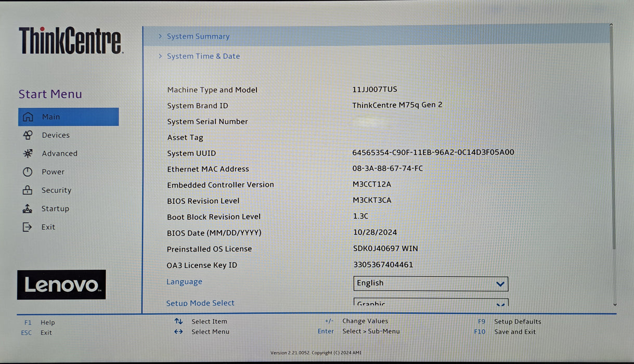Open the Setup Mode Select dropdown
This screenshot has width=634, height=364.
point(431,303)
